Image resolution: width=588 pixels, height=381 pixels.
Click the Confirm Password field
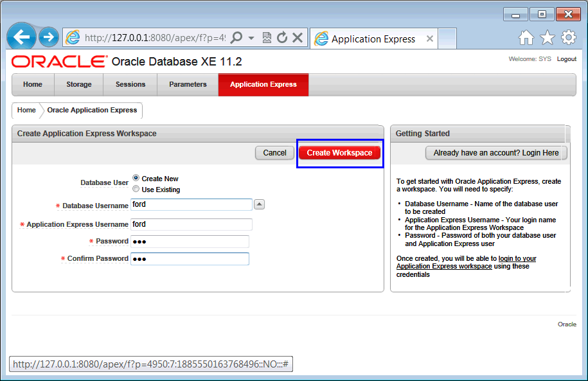tap(190, 259)
